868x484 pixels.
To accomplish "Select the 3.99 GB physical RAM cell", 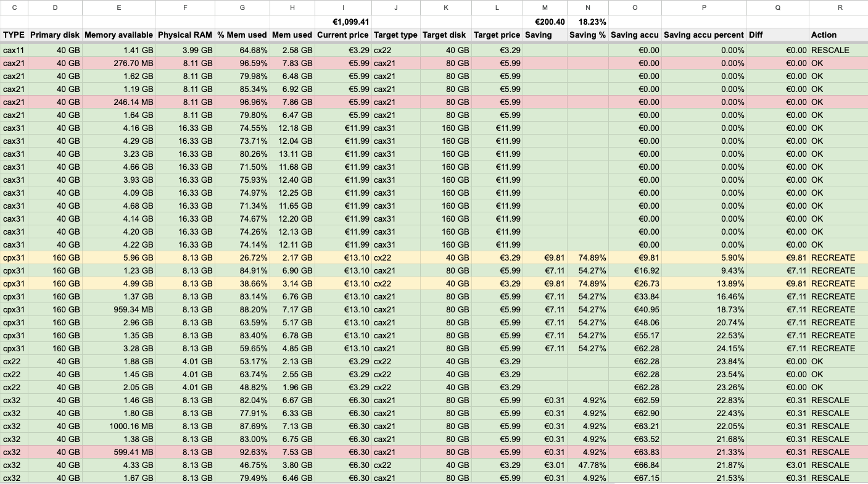I will tap(186, 50).
